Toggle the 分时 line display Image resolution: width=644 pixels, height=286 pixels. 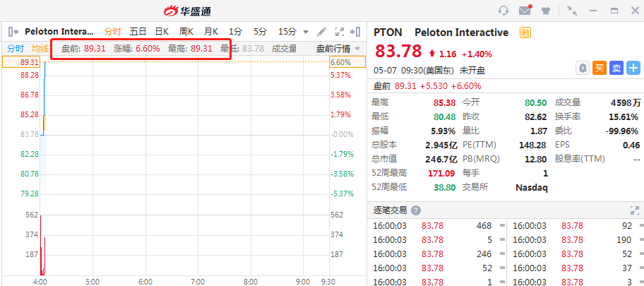tap(16, 49)
